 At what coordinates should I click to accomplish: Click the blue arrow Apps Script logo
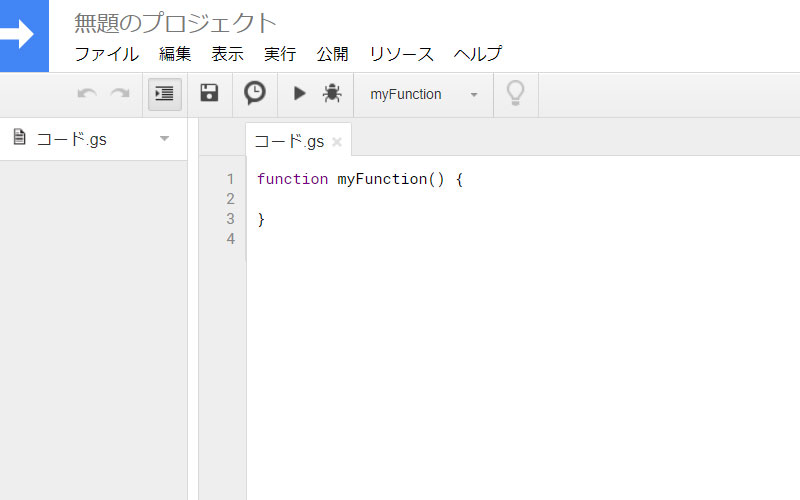[24, 35]
